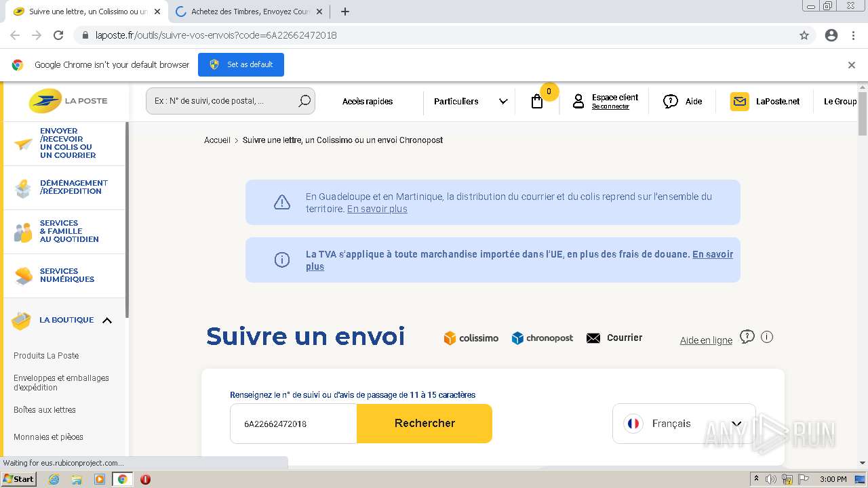The width and height of the screenshot is (868, 488).
Task: Click the Déménagement boxes icon
Action: (x=23, y=188)
